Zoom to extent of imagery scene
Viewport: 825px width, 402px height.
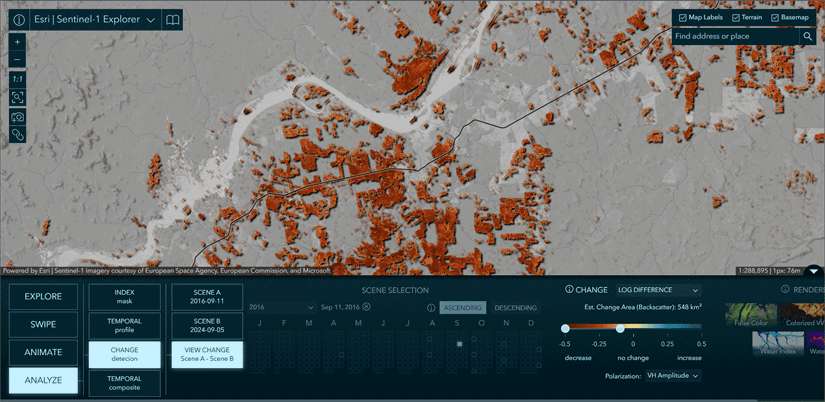[x=17, y=97]
